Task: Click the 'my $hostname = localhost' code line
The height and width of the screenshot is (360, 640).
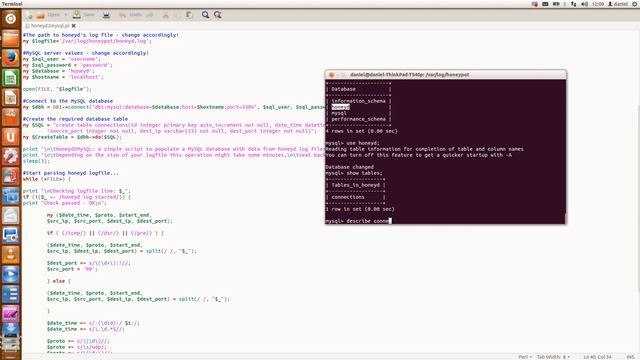Action: [63, 77]
